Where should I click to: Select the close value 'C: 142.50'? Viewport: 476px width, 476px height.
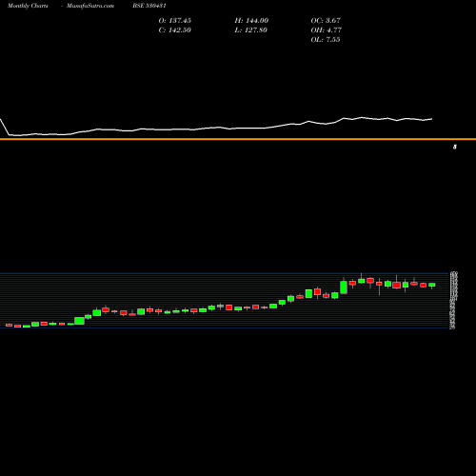(175, 30)
